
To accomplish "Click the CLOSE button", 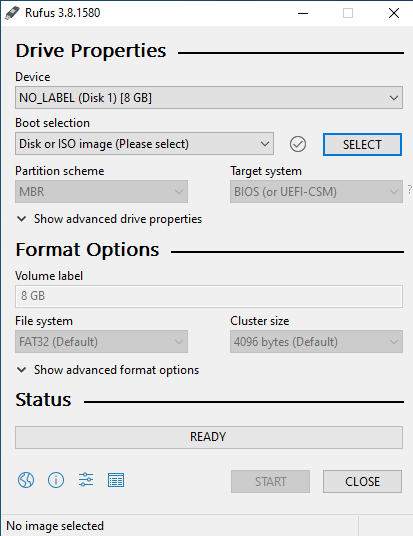I will click(x=362, y=481).
